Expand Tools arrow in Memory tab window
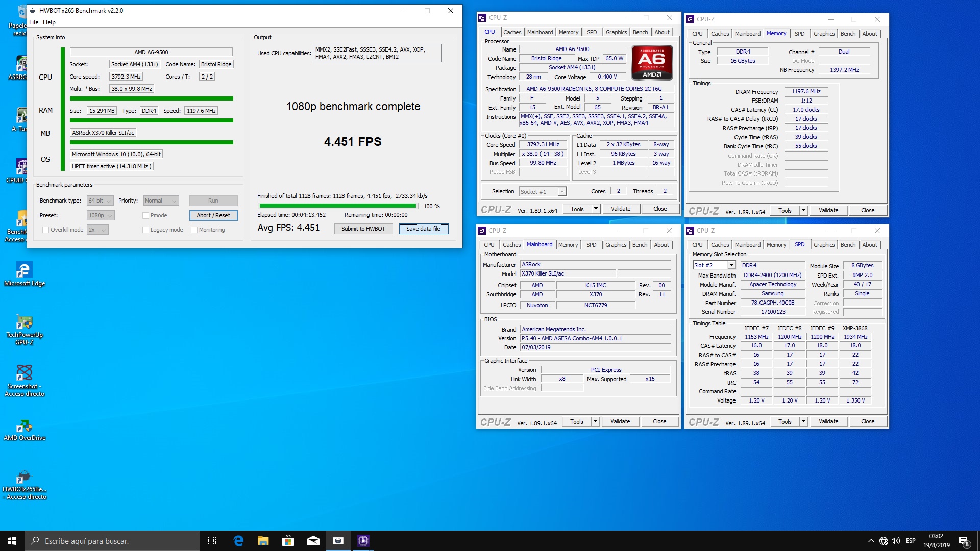The height and width of the screenshot is (551, 980). (x=803, y=210)
